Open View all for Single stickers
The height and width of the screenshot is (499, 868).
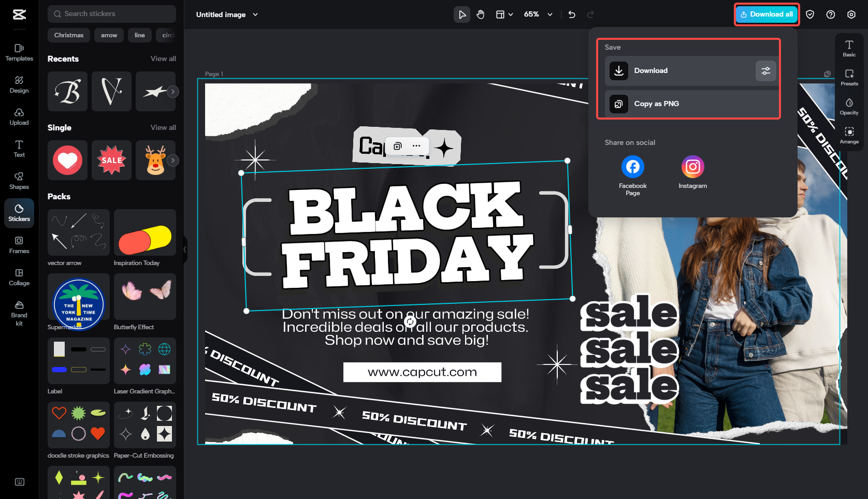pos(163,127)
